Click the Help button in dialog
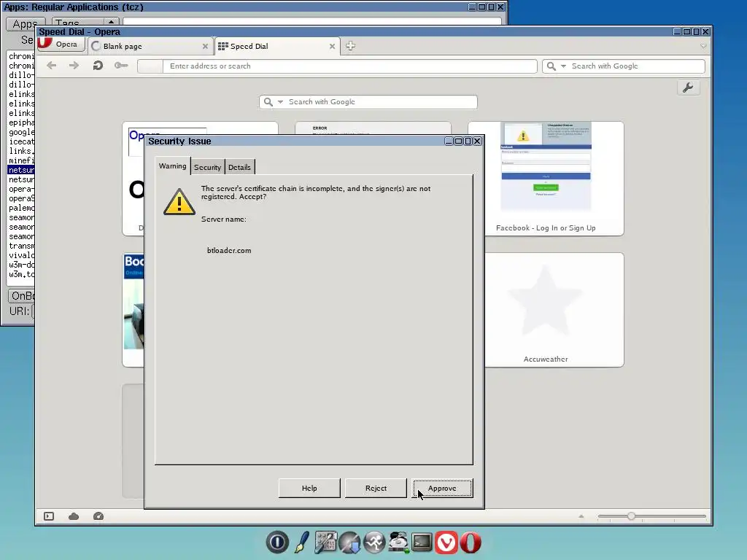 [309, 488]
